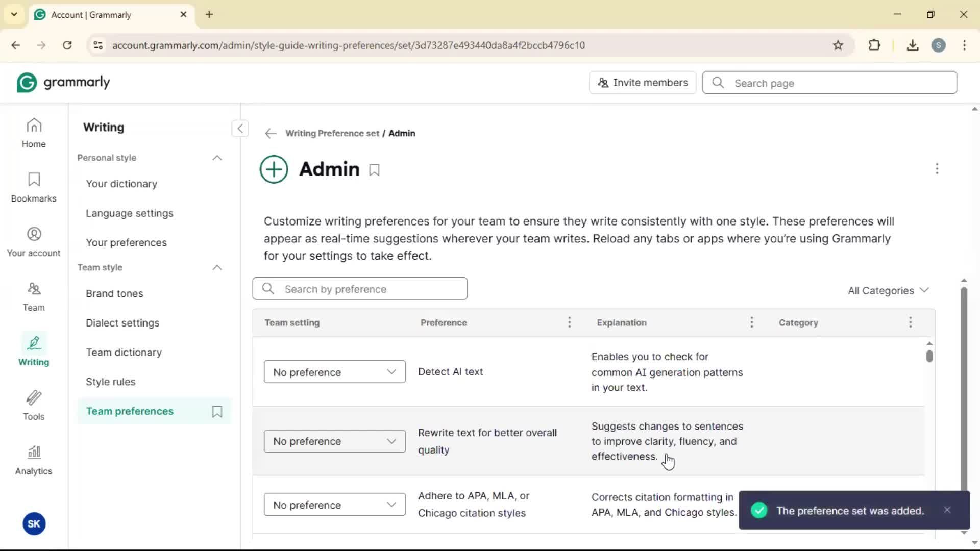This screenshot has width=980, height=551.
Task: Open the Home sidebar icon
Action: click(x=34, y=133)
